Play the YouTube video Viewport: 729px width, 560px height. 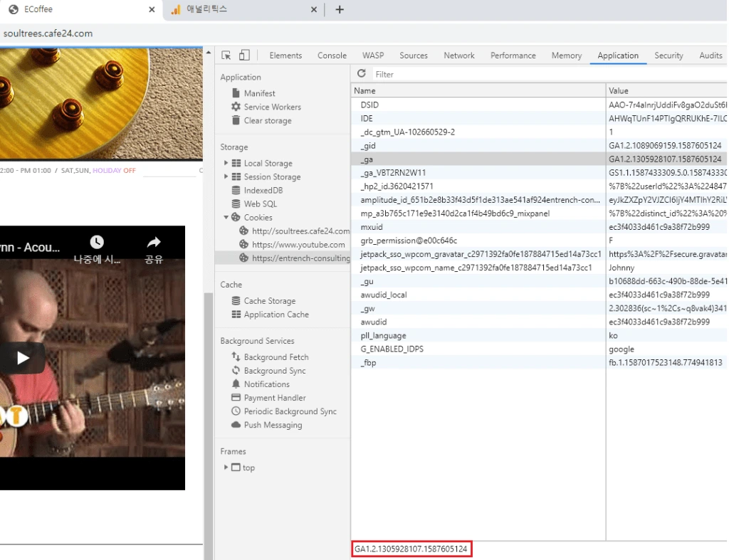(x=23, y=358)
